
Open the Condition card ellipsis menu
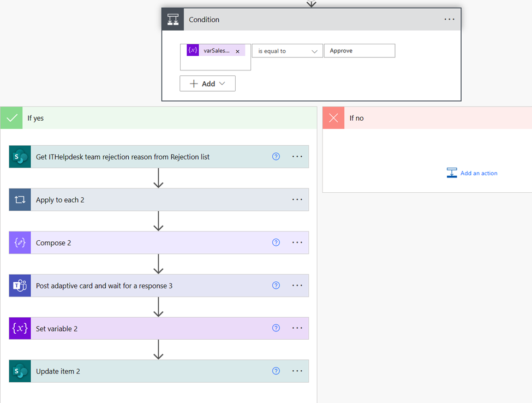tap(449, 20)
